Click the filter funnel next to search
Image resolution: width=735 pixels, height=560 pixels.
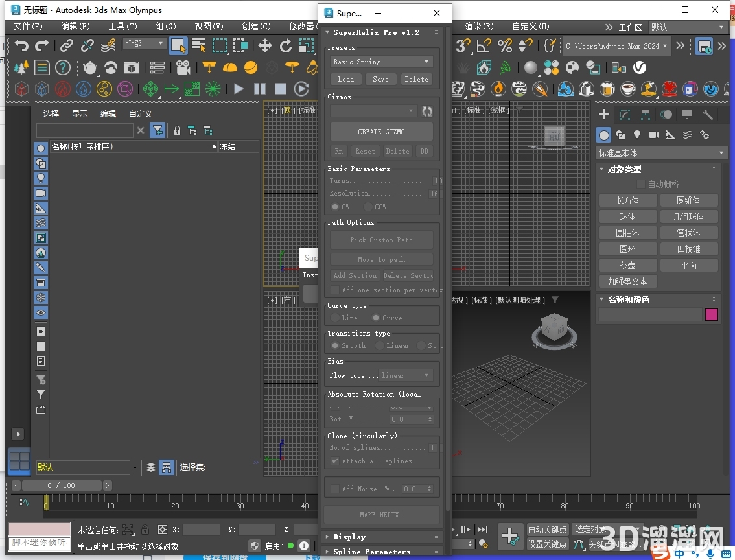158,131
